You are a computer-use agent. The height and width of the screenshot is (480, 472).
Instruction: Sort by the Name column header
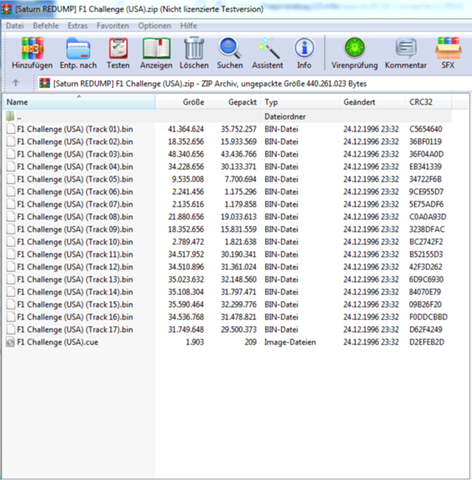pyautogui.click(x=79, y=102)
